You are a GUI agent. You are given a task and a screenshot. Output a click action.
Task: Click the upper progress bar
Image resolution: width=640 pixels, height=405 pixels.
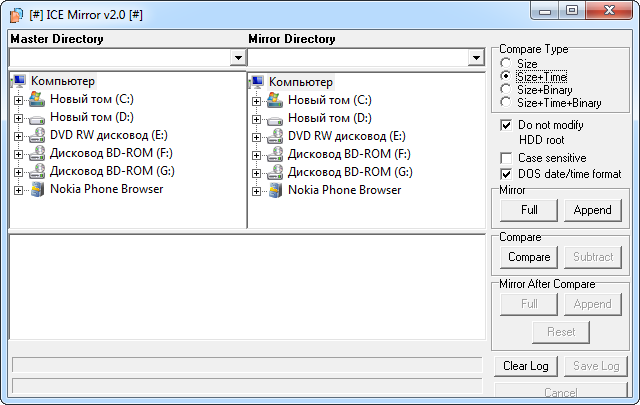pyautogui.click(x=247, y=365)
